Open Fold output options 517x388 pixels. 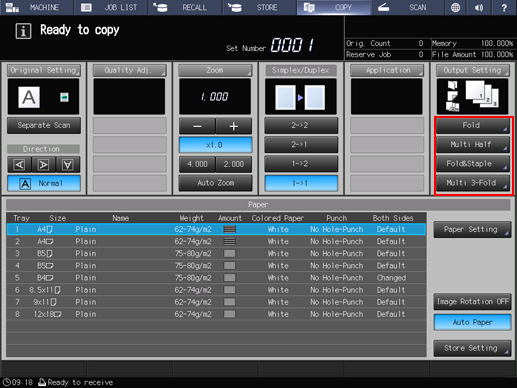[473, 126]
